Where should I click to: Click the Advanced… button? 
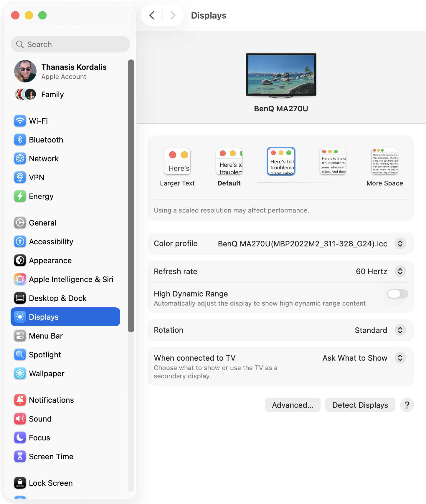point(293,405)
